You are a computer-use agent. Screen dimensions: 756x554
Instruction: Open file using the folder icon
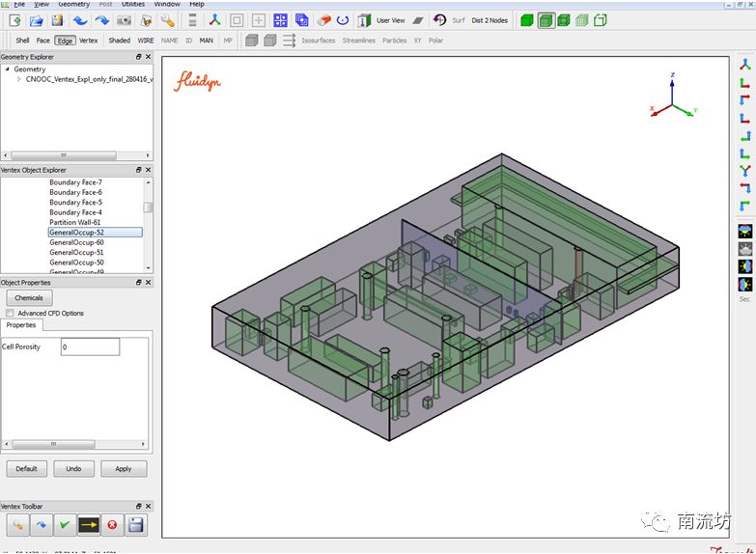36,20
